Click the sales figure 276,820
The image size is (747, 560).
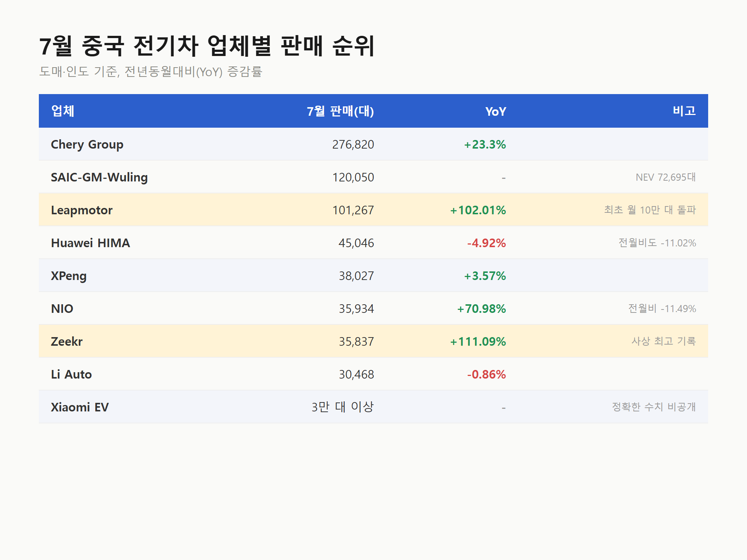point(353,144)
